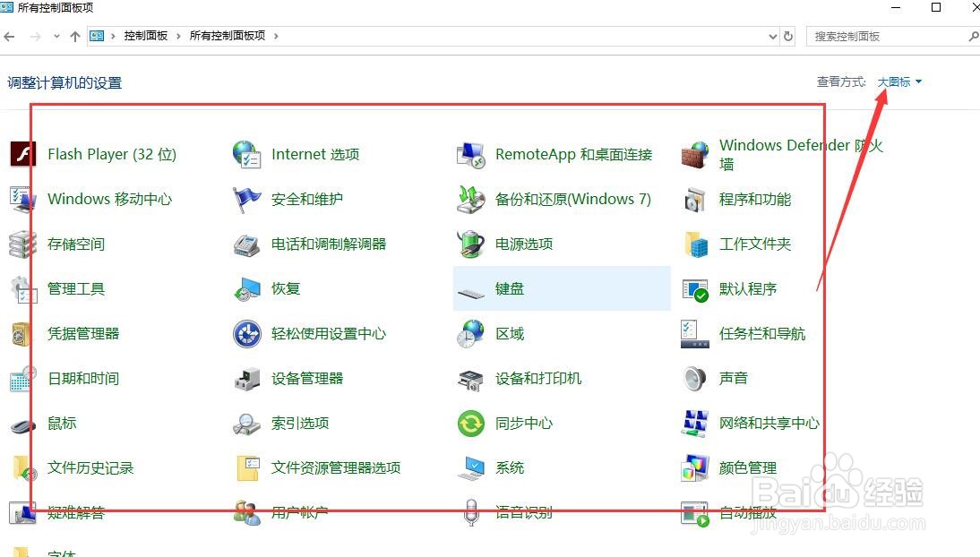The height and width of the screenshot is (557, 980).
Task: Click the Windows Defender 防火墙 brick wall icon
Action: [x=695, y=154]
